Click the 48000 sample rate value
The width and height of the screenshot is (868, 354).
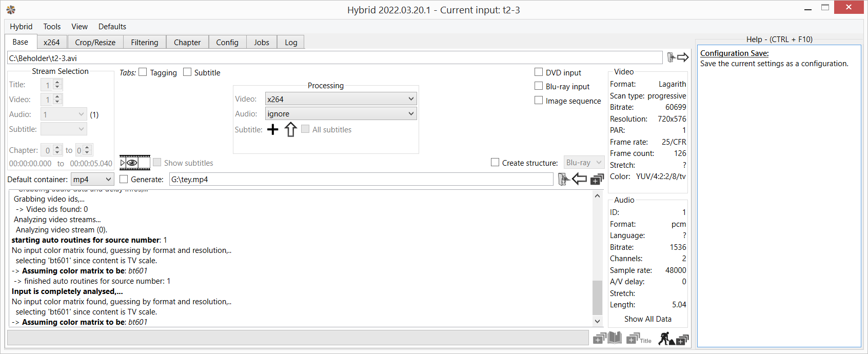coord(676,270)
